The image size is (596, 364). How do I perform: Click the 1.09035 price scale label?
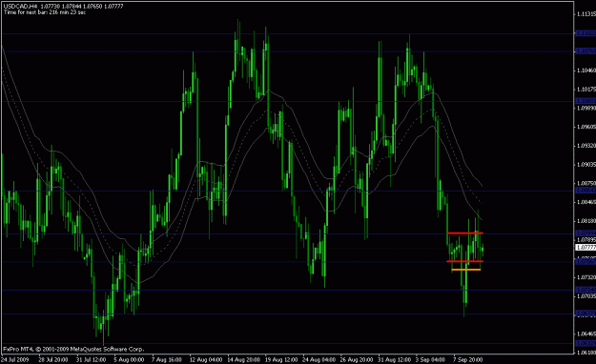click(586, 165)
